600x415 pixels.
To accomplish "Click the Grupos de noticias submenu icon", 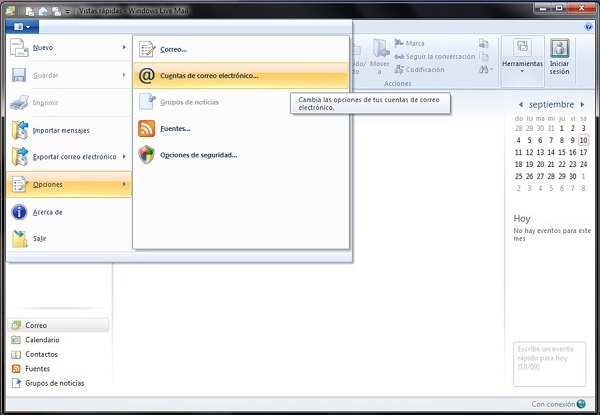I will tap(147, 102).
